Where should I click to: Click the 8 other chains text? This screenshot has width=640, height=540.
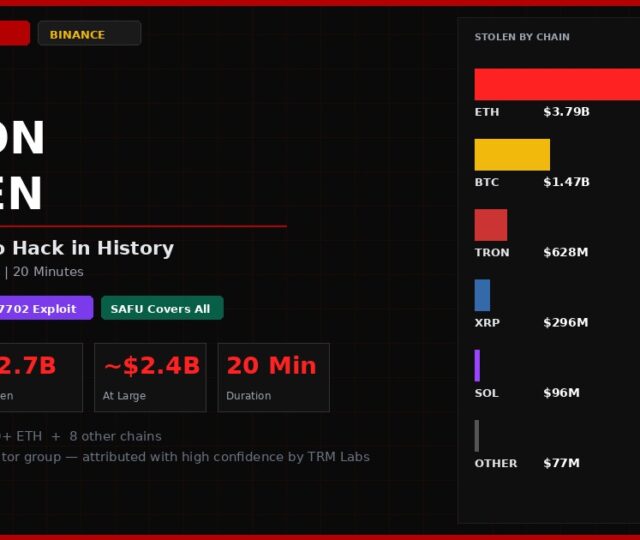[x=116, y=436]
